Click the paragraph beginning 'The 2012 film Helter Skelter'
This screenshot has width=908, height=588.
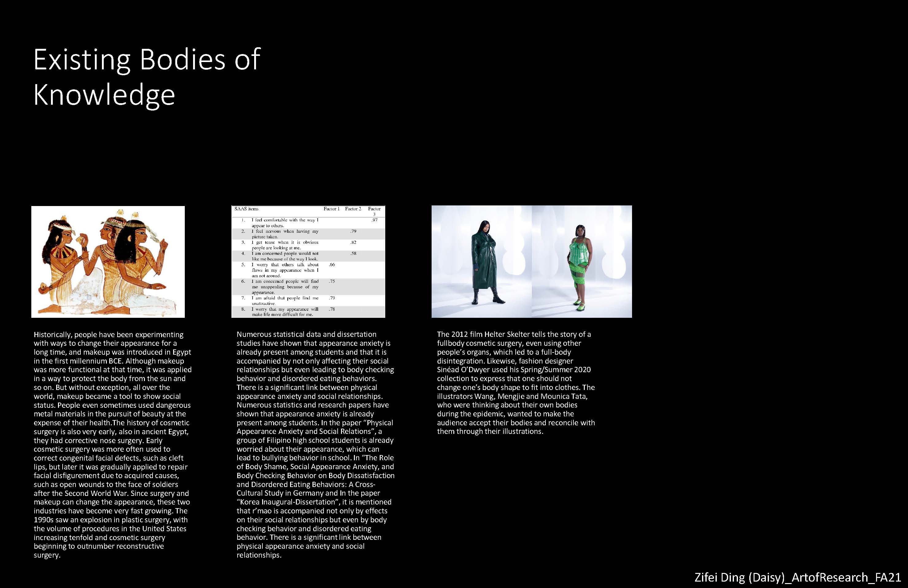pos(515,383)
